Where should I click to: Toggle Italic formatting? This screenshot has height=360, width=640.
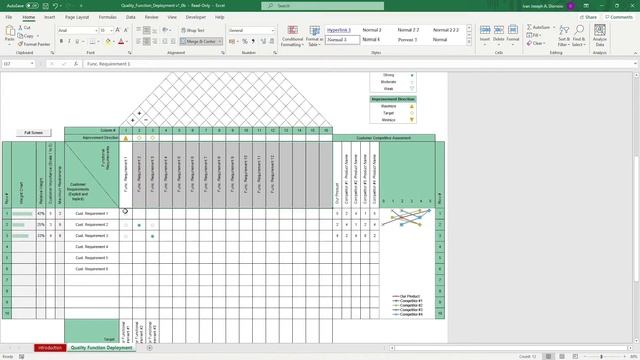click(x=69, y=41)
